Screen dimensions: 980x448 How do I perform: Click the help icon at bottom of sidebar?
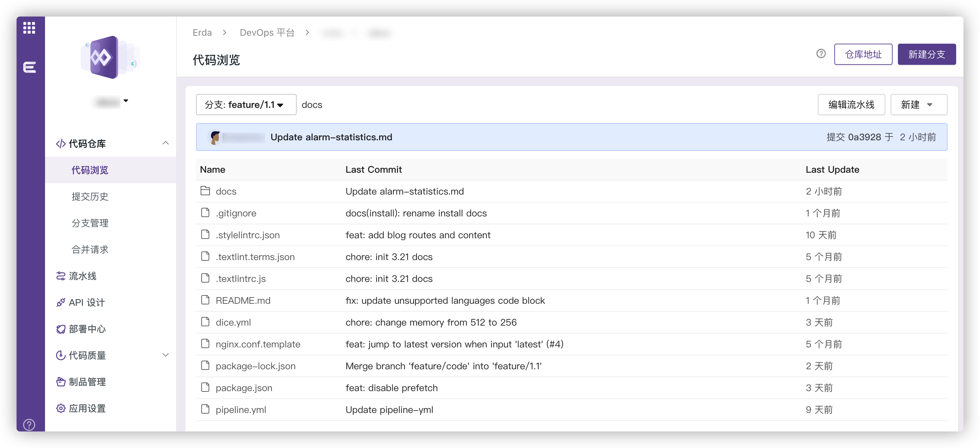[x=29, y=425]
